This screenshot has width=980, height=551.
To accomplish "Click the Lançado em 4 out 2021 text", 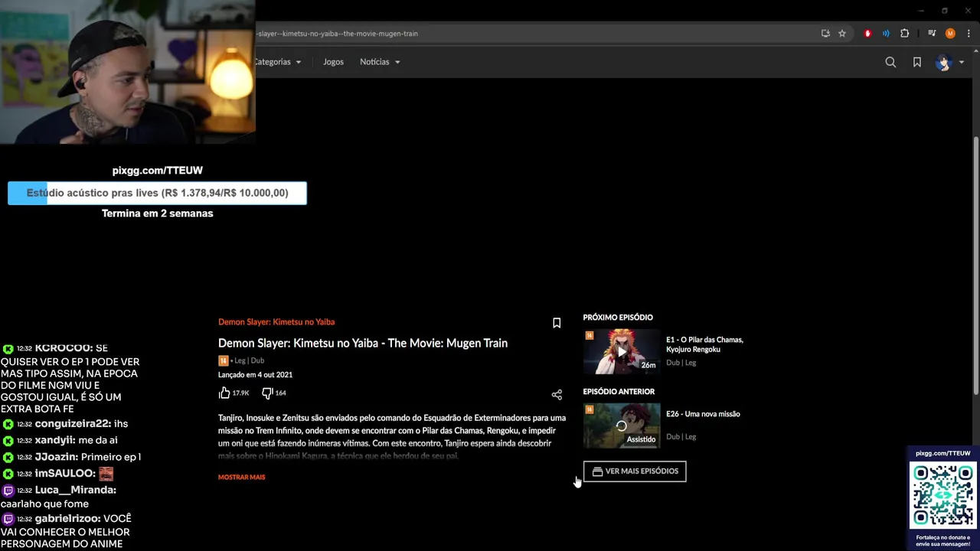I will (255, 375).
